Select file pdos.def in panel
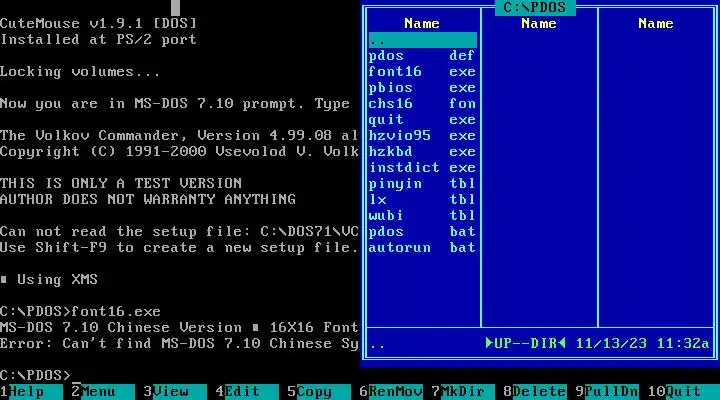 (x=422, y=56)
